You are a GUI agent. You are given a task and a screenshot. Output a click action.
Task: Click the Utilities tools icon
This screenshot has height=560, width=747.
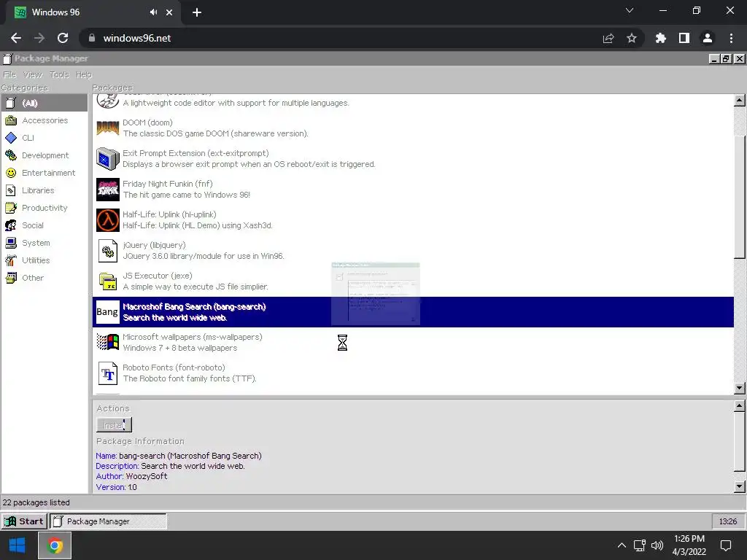tap(11, 260)
